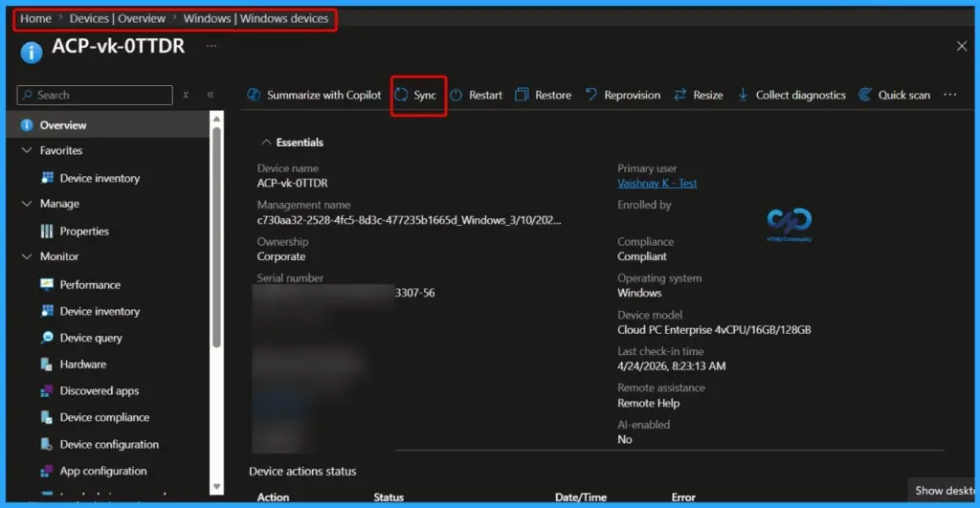Click the Date/Time column header
Image resolution: width=980 pixels, height=508 pixels.
click(581, 497)
